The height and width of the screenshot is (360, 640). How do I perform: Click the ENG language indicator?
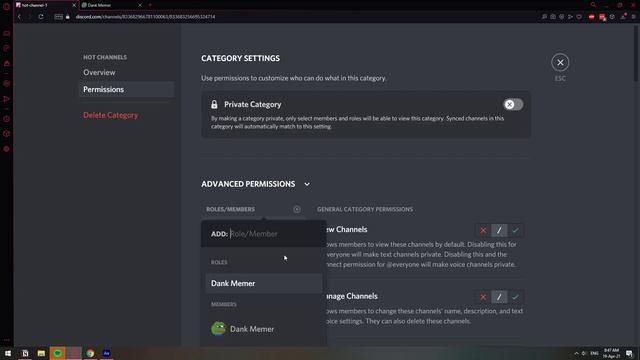(x=594, y=353)
